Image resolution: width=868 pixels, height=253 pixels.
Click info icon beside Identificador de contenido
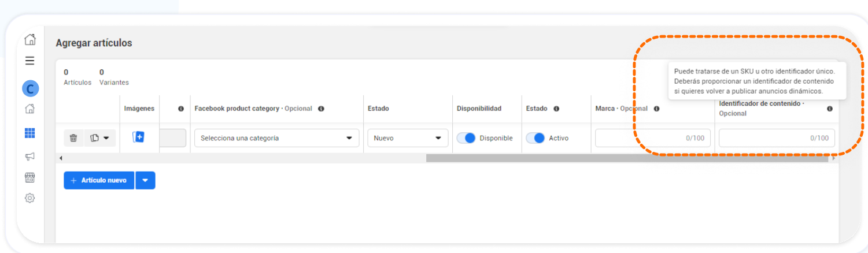point(830,109)
